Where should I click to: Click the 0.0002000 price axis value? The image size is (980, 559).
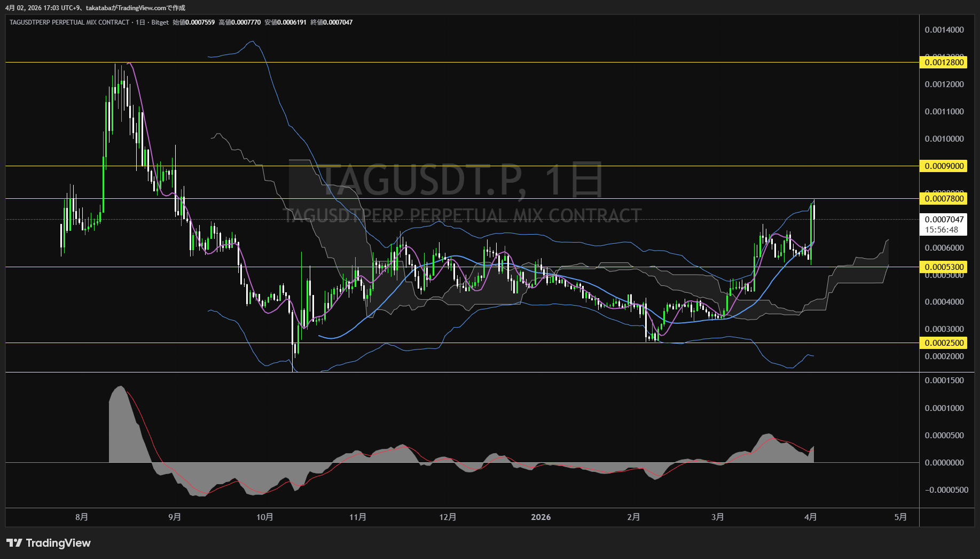[x=944, y=356]
